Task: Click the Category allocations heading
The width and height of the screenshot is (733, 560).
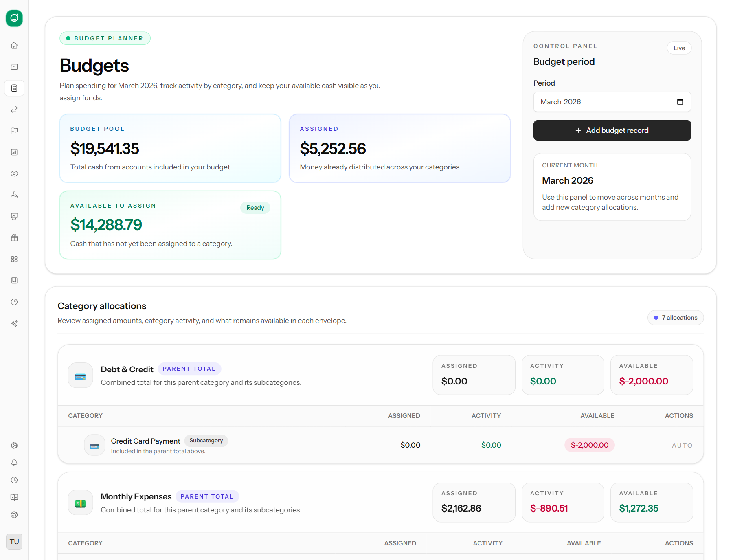Action: click(102, 306)
